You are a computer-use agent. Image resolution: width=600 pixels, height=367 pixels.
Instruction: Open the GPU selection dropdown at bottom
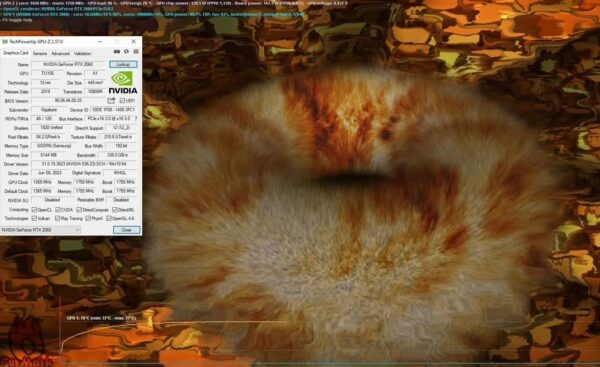click(x=41, y=230)
